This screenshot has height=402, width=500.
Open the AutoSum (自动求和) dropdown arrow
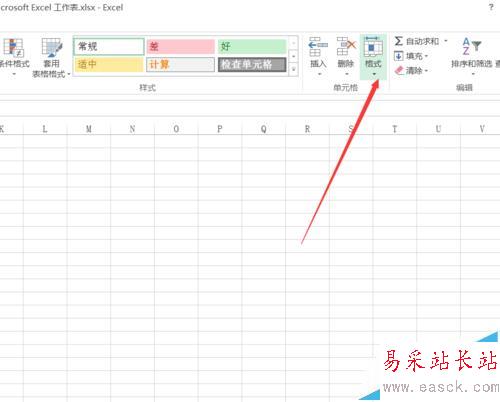click(446, 41)
